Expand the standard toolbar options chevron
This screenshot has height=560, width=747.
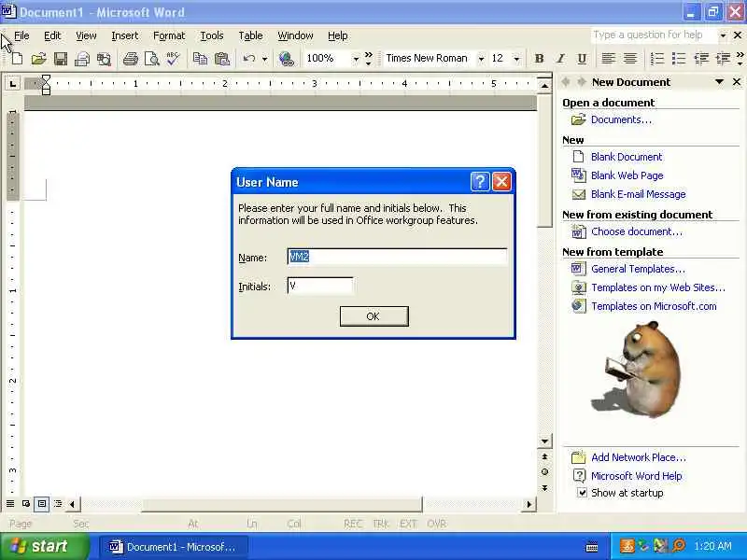[x=369, y=59]
